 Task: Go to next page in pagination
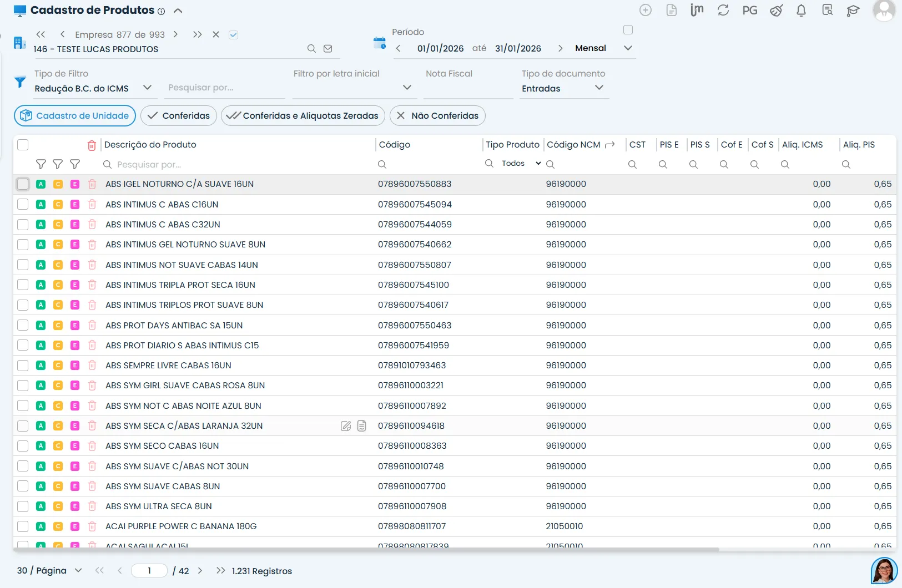[200, 571]
